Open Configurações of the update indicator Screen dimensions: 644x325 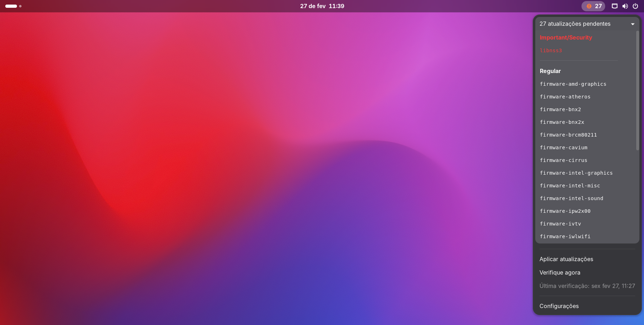point(559,306)
